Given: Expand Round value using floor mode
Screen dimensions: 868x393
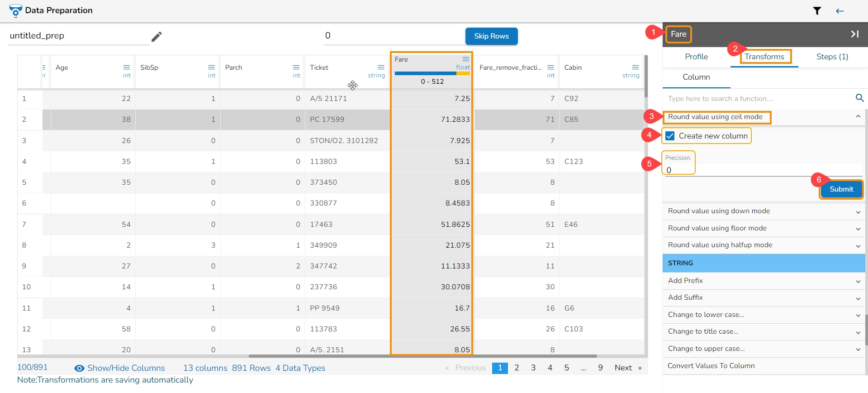Looking at the screenshot, I should [858, 229].
